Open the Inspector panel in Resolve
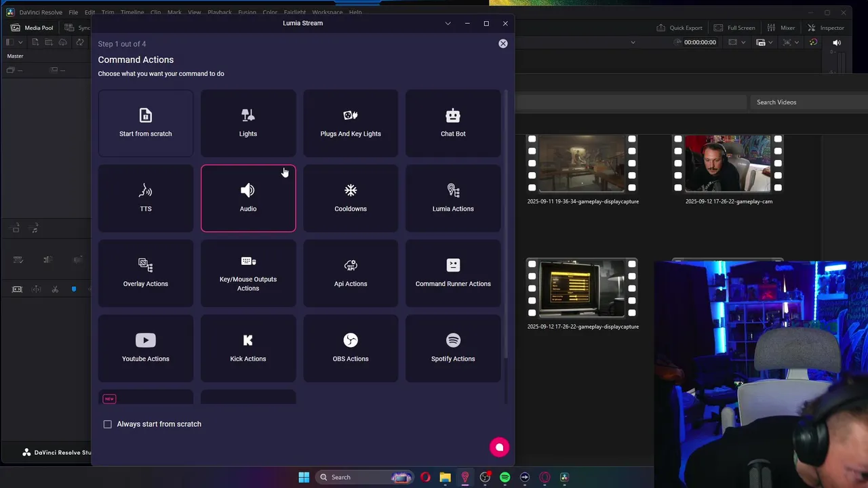 click(826, 28)
